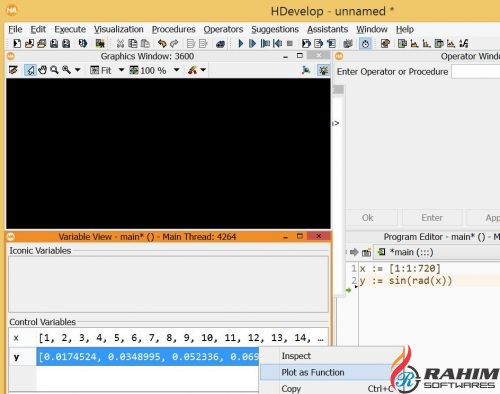The image size is (500, 394).
Task: Run the program with the play icon
Action: pos(241,43)
